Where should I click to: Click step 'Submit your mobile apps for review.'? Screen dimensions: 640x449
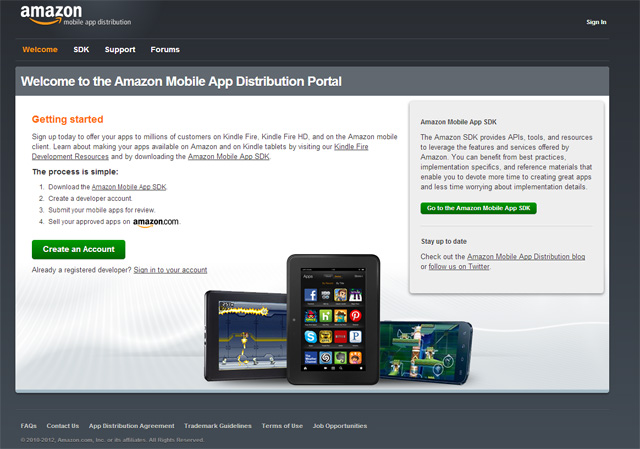click(x=102, y=210)
